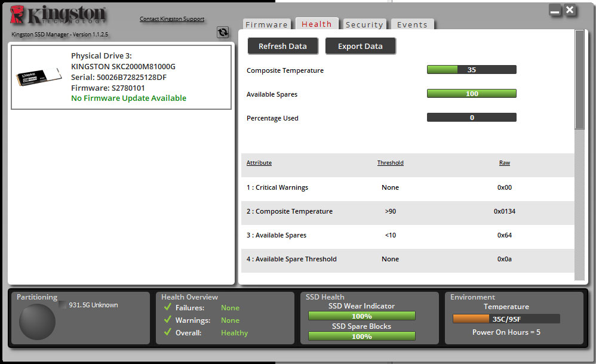Close the Kingston SSD Manager window

(570, 10)
